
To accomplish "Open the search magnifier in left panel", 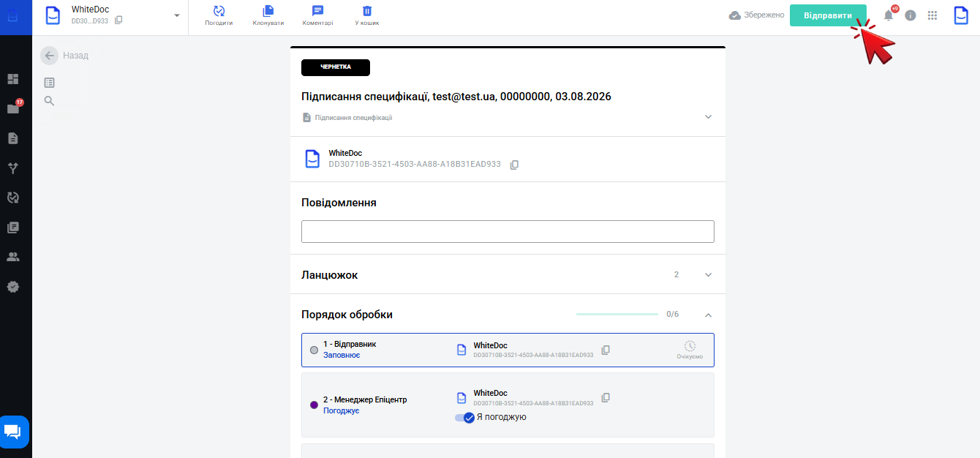I will tap(50, 101).
